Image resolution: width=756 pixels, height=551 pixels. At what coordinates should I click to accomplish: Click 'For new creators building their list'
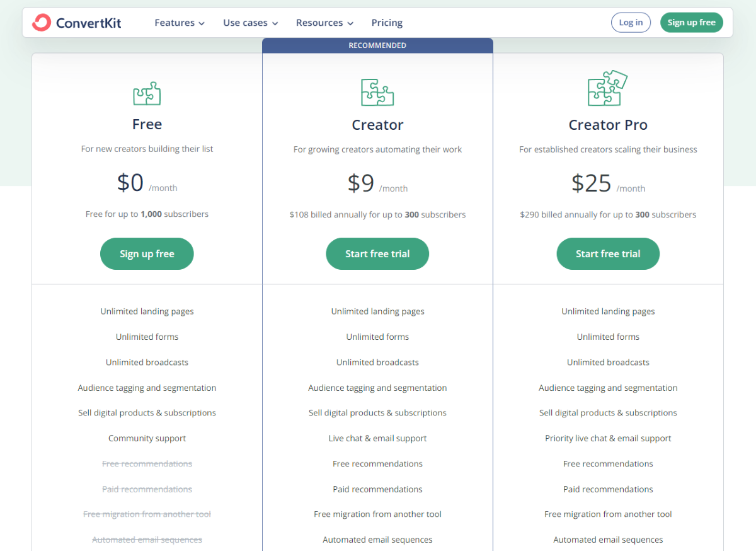[147, 149]
